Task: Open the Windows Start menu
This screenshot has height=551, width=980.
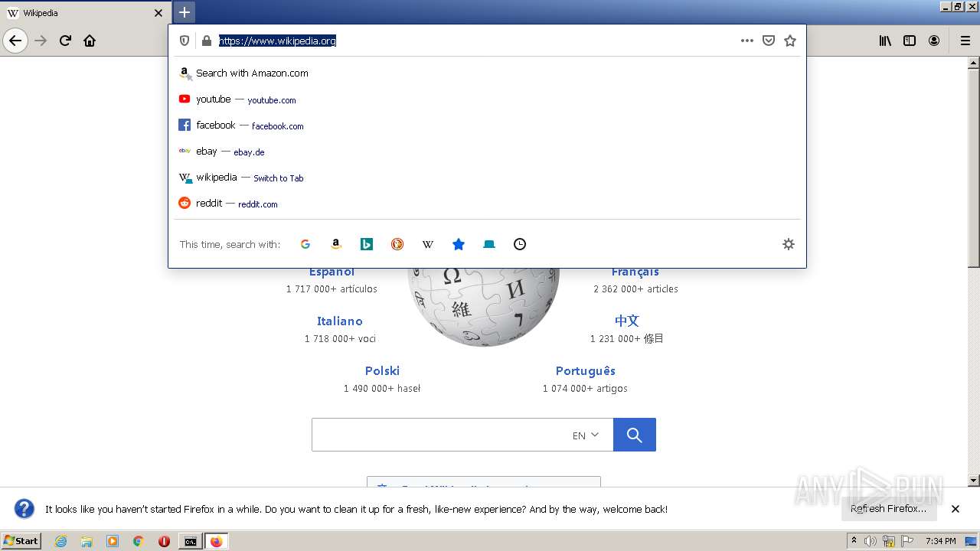Action: click(x=21, y=541)
